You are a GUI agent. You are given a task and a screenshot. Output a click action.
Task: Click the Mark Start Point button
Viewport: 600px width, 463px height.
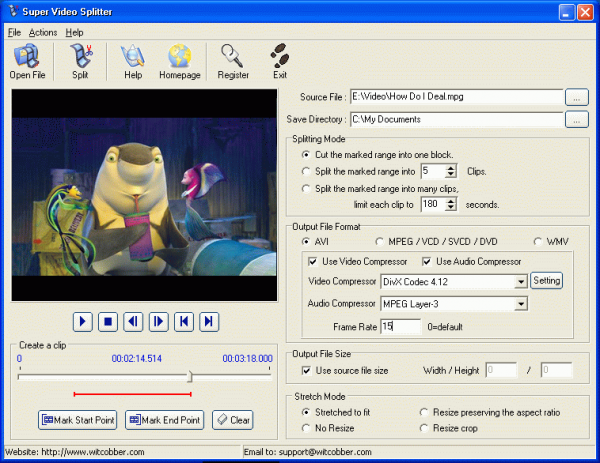click(78, 420)
